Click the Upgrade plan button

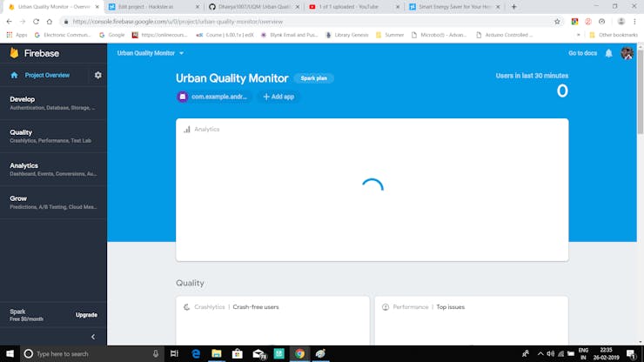pyautogui.click(x=86, y=315)
